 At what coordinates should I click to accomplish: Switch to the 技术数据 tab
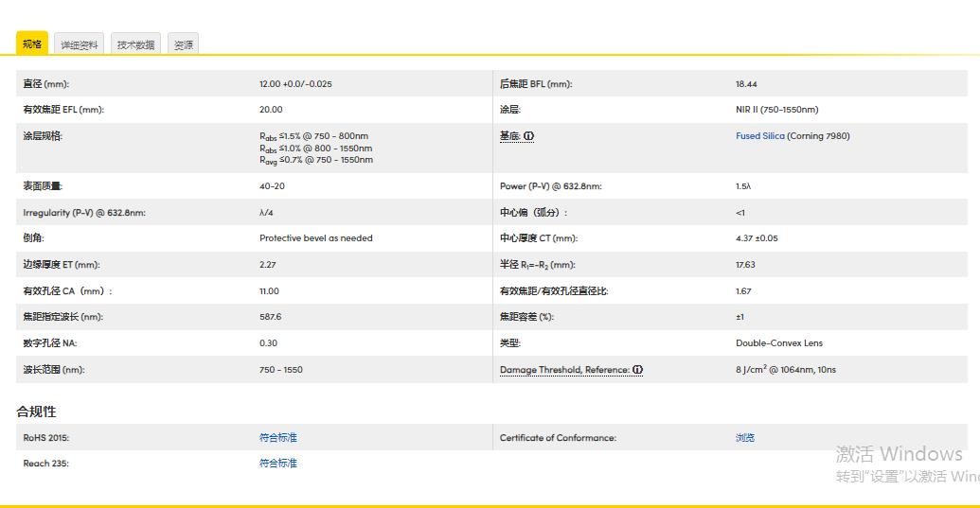pos(135,44)
